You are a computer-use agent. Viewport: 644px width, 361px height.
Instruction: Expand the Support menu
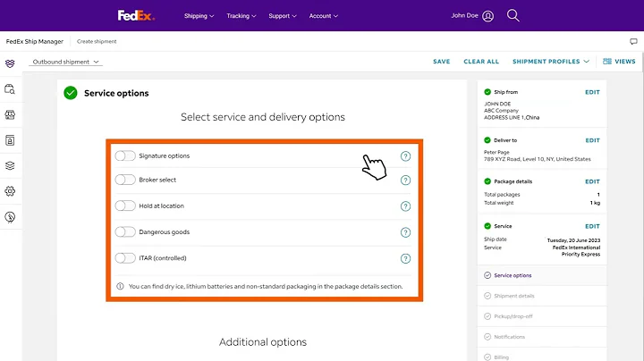(x=282, y=16)
